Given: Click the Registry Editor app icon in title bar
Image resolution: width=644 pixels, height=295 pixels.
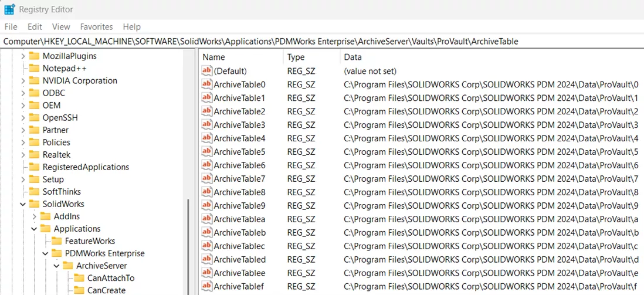Looking at the screenshot, I should coord(10,9).
